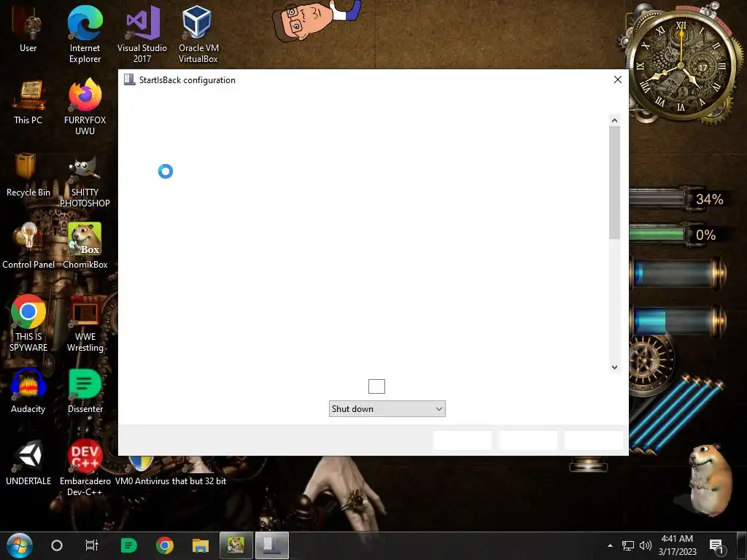
Task: Select the This PC desktop icon
Action: [28, 102]
